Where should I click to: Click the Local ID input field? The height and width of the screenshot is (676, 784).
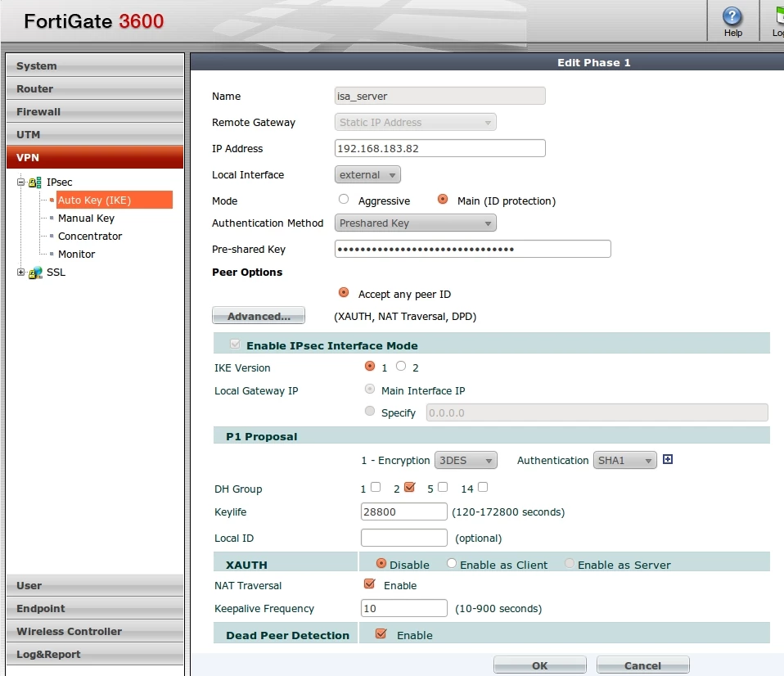404,538
